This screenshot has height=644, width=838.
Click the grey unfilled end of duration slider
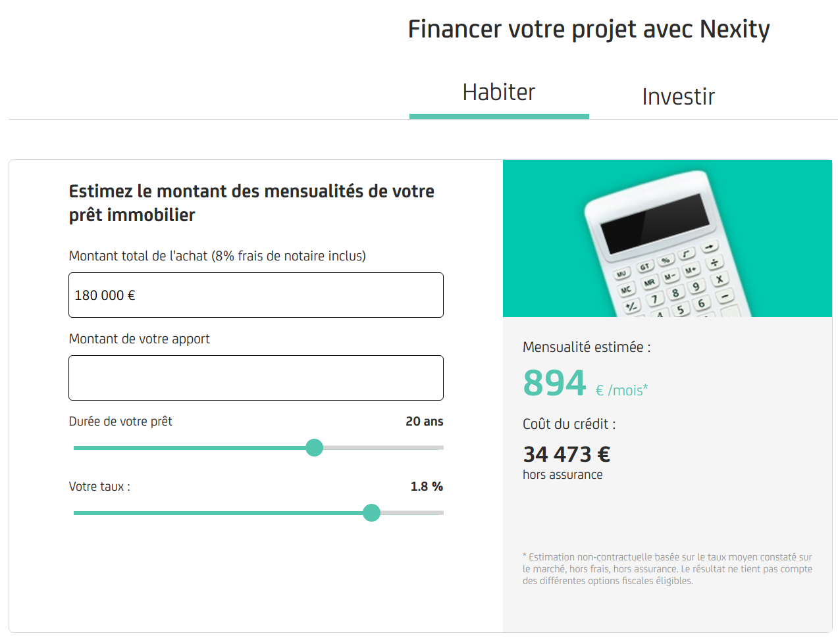(x=383, y=448)
